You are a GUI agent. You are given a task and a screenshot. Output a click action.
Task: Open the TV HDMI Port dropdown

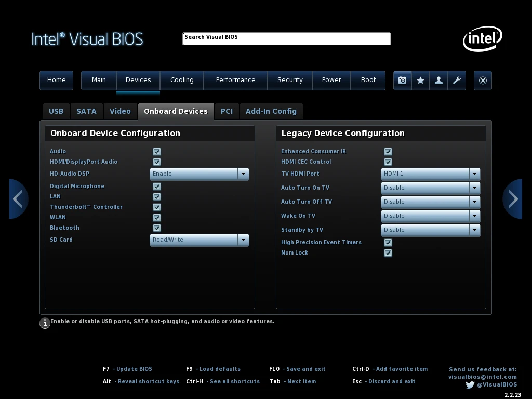(474, 174)
